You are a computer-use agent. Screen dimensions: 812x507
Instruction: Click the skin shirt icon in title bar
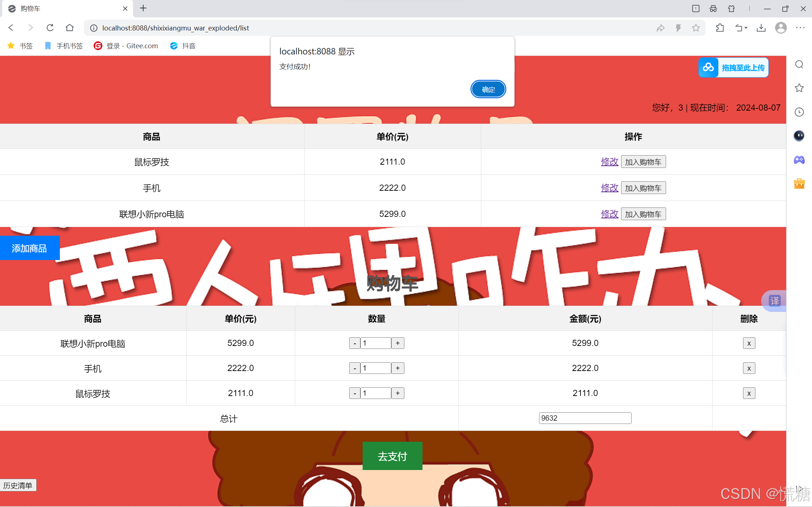point(731,8)
